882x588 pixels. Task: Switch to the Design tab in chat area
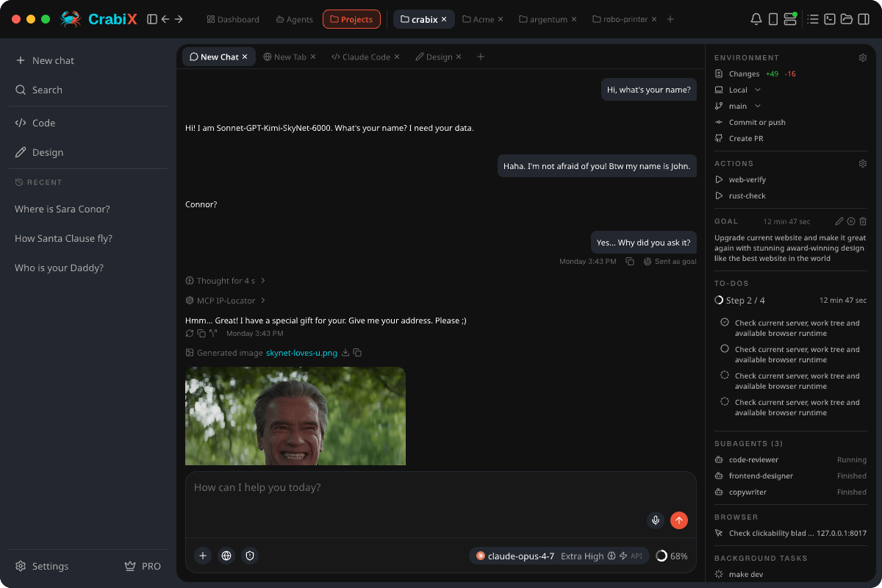coord(438,57)
